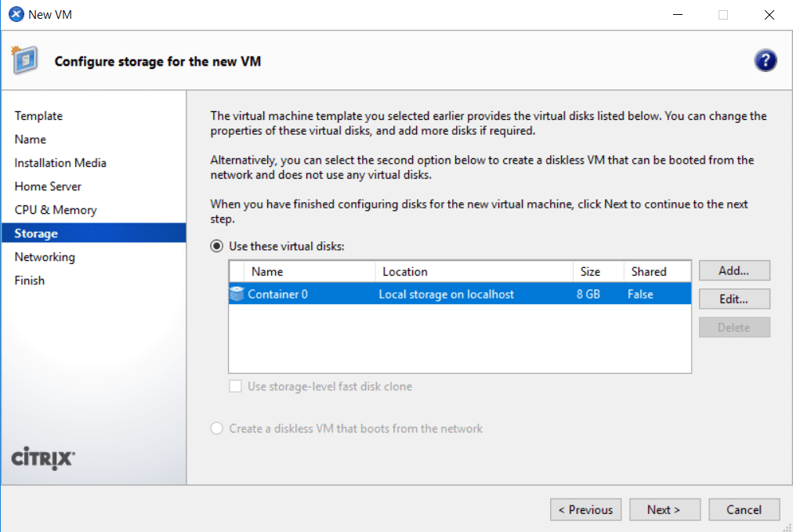The height and width of the screenshot is (532, 793).
Task: Edit the Container 0 disk properties
Action: tap(733, 299)
